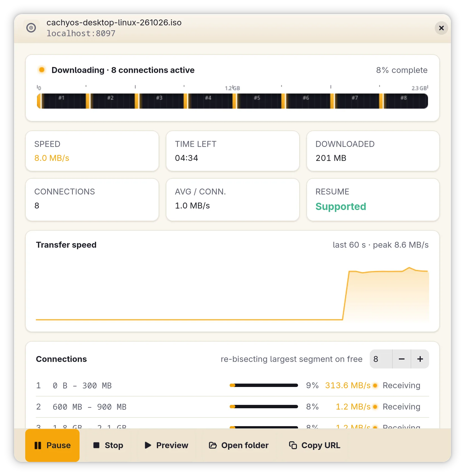Image resolution: width=465 pixels, height=476 pixels.
Task: Copy the download URL
Action: (315, 445)
